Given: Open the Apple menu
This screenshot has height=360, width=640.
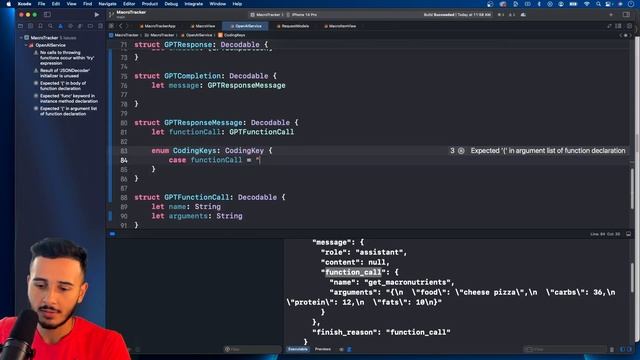Looking at the screenshot, I should (x=9, y=4).
